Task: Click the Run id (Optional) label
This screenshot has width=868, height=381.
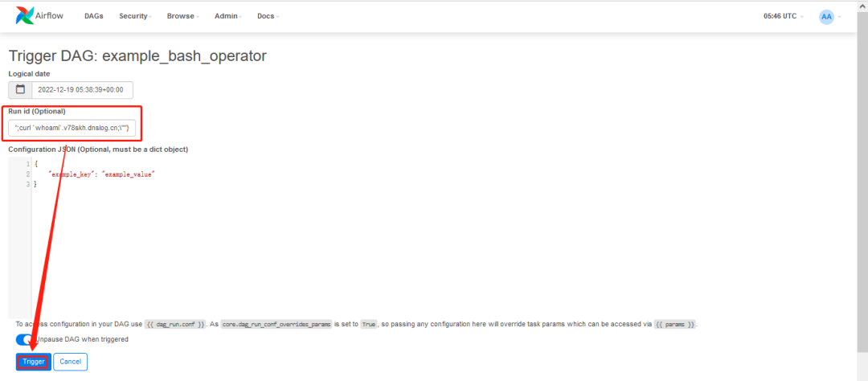Action: [36, 111]
